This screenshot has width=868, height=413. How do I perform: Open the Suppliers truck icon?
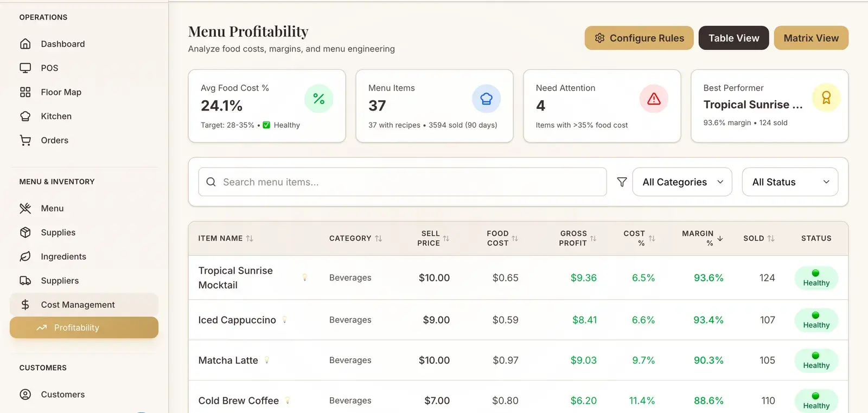[x=25, y=281]
